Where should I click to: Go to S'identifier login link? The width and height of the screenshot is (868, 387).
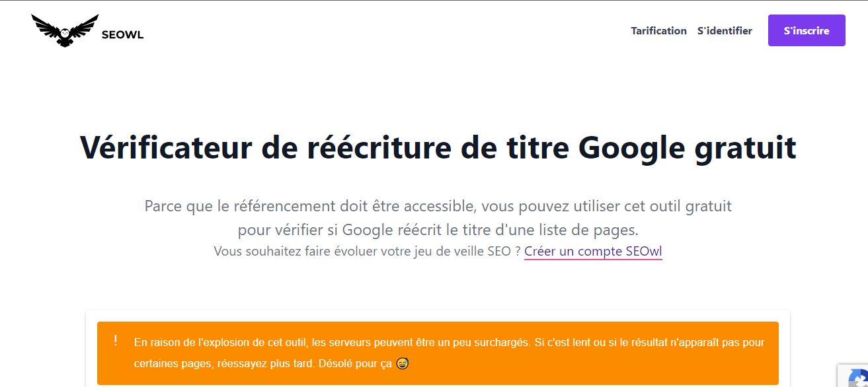tap(725, 30)
